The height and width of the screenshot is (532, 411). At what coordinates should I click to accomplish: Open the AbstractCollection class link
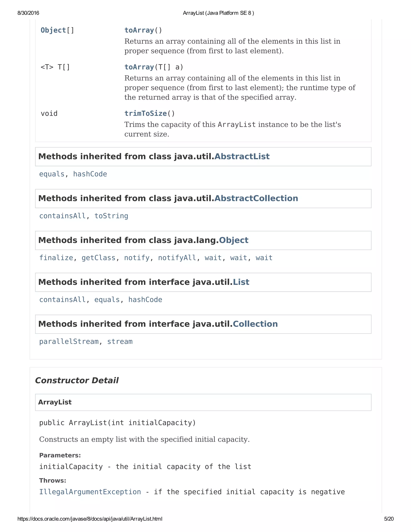point(256,198)
